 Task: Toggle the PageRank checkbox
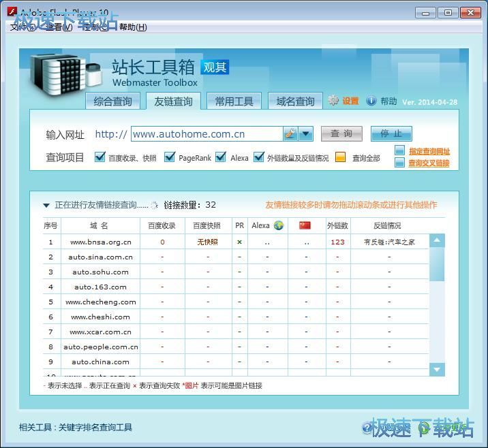click(x=170, y=157)
